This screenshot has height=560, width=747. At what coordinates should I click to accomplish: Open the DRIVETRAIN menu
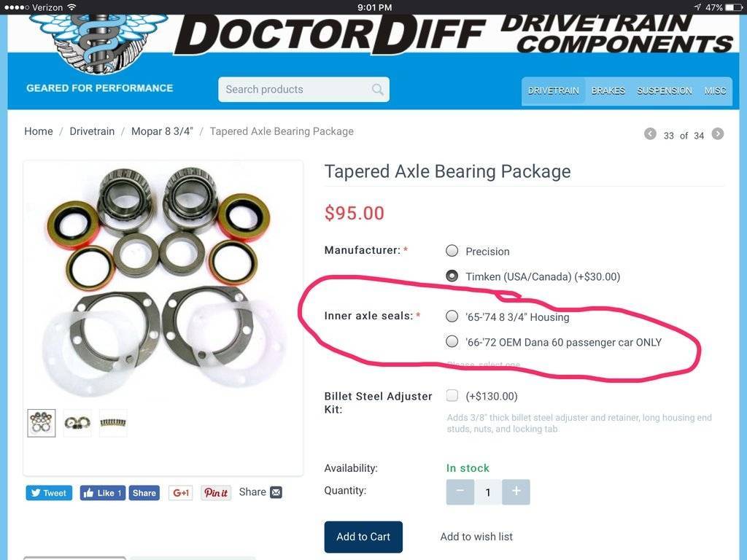pos(553,90)
